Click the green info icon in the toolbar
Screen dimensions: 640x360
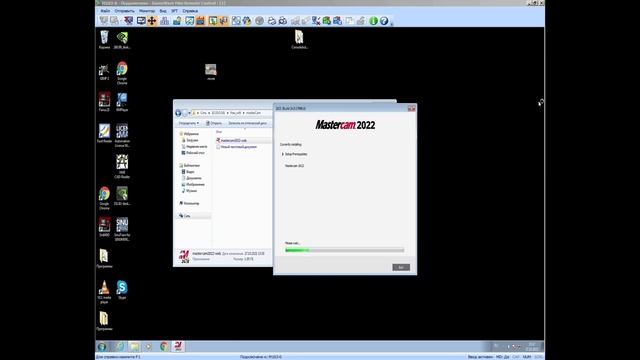373,21
